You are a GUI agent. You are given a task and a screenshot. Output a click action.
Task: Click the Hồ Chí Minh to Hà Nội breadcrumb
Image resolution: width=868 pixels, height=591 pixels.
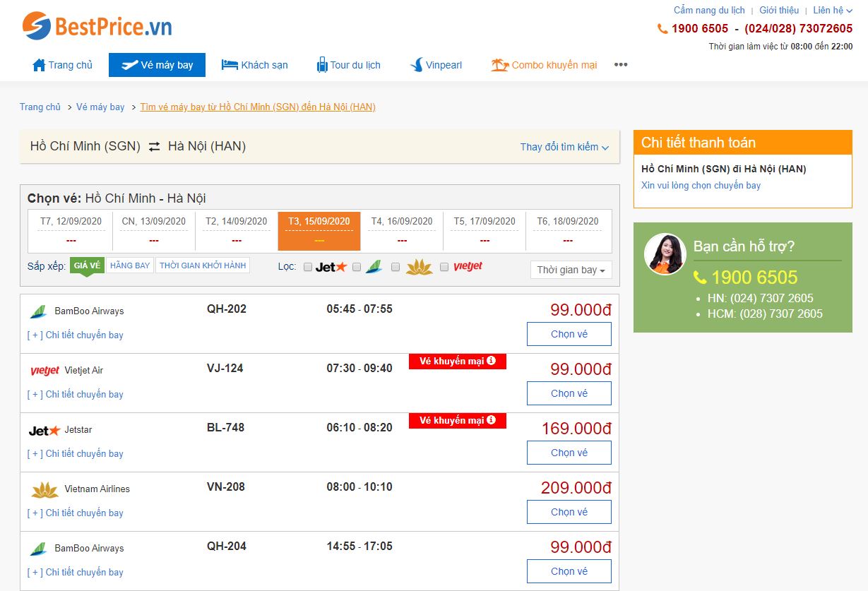pyautogui.click(x=258, y=107)
